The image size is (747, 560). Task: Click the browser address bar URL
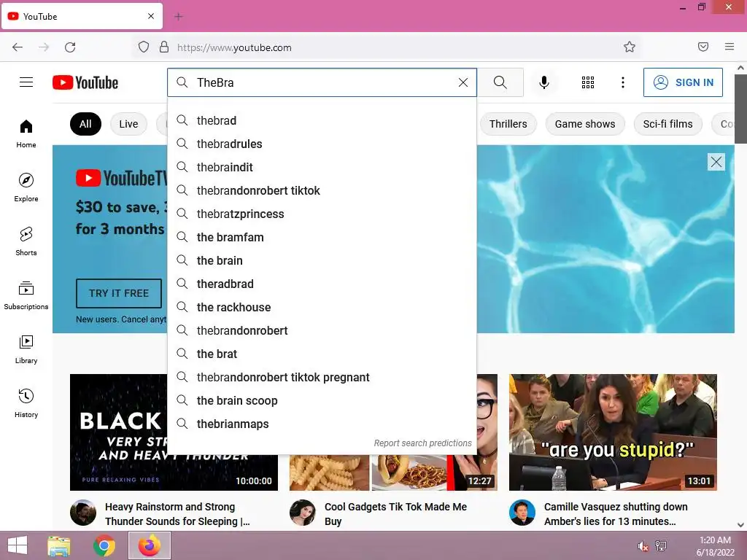(234, 47)
